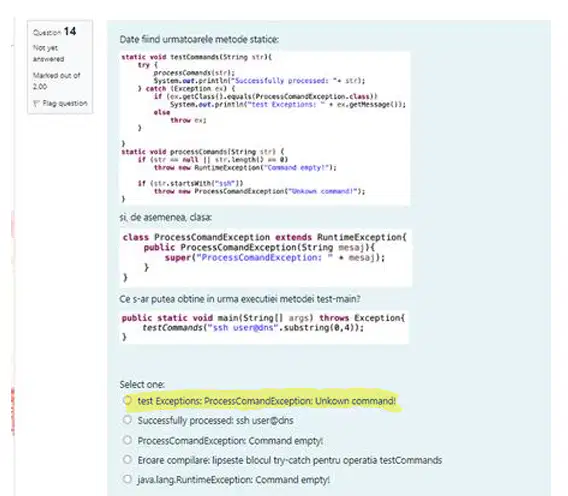Click the 'Not yet answered' status text
This screenshot has height=496, width=568.
point(49,53)
